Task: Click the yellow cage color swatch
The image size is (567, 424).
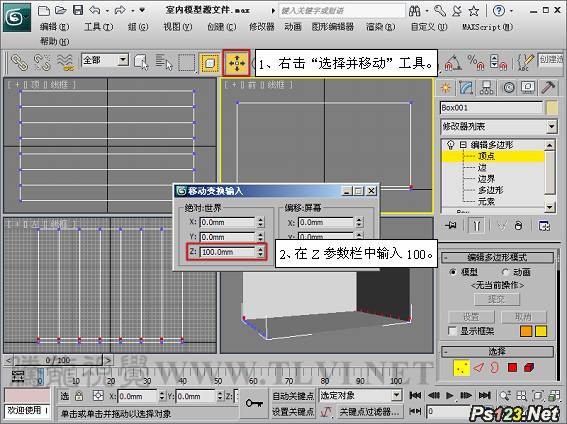Action: click(541, 331)
